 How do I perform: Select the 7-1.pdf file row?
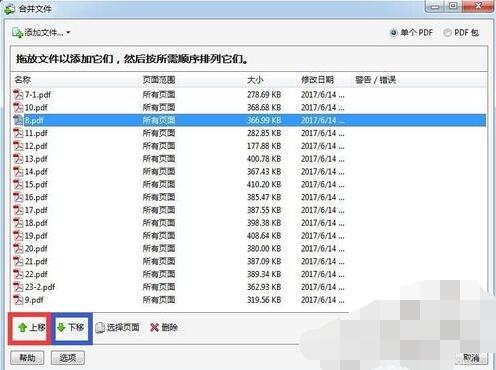pos(249,95)
